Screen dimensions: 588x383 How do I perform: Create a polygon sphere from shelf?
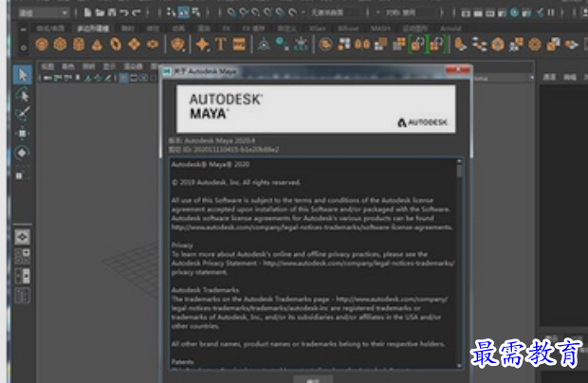click(x=42, y=45)
